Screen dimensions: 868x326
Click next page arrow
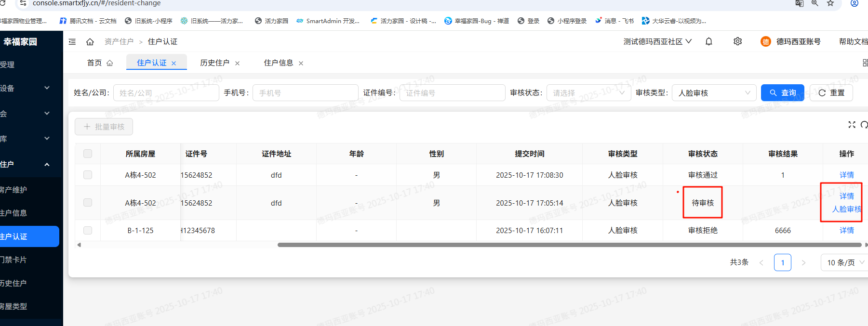pos(803,262)
